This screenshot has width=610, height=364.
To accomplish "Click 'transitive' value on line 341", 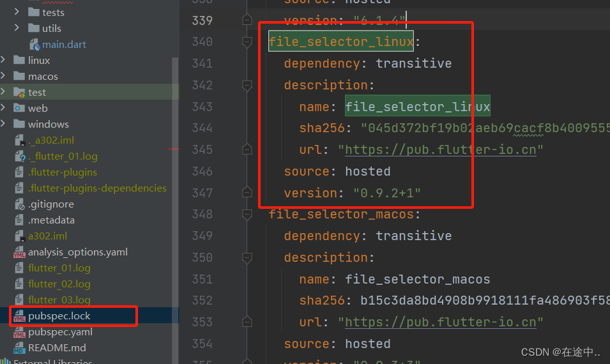I will click(413, 63).
